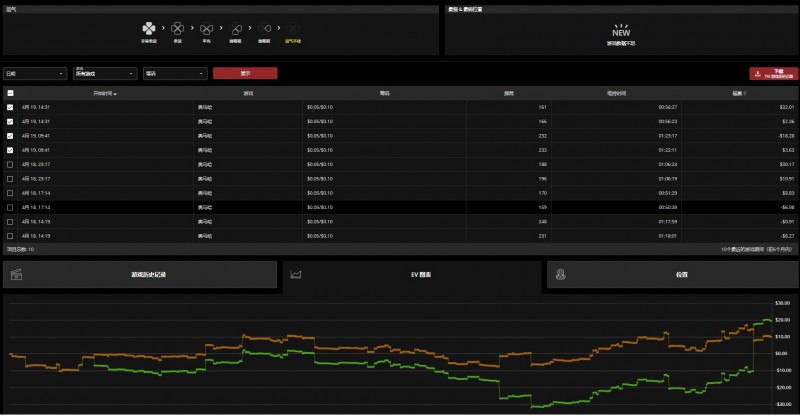Click the second outlined clover luck icon
800x416 pixels.
[x=207, y=30]
